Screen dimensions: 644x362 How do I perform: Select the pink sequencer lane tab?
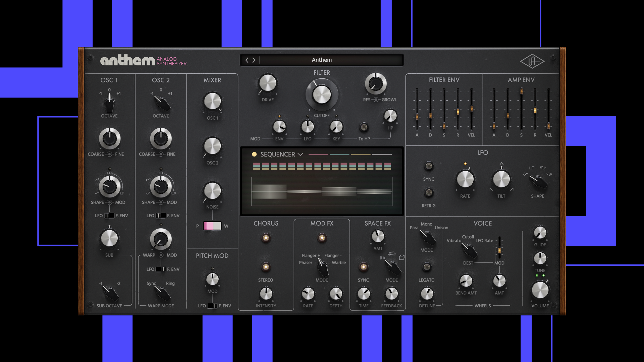click(x=318, y=154)
